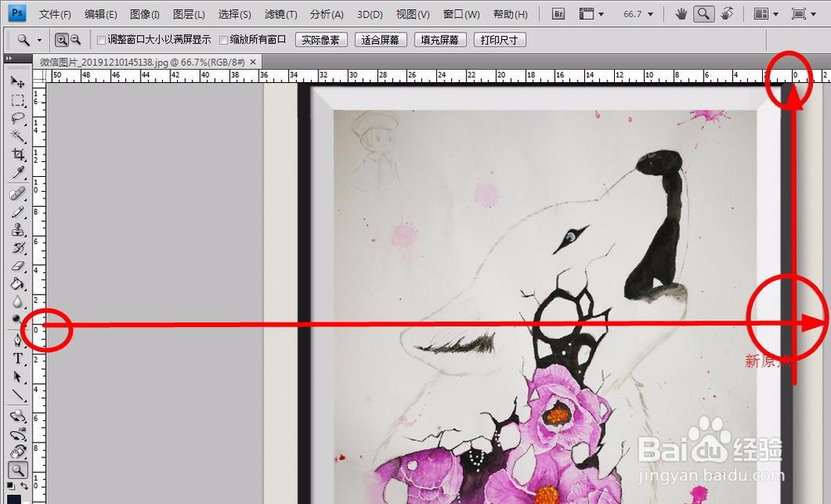This screenshot has width=831, height=504.
Task: Click the foreground color swatch
Action: [13, 499]
